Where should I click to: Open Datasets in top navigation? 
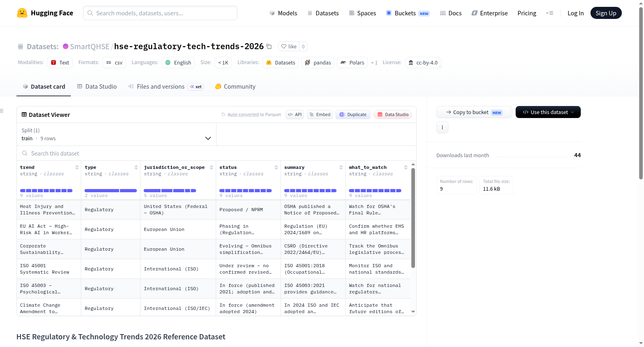pyautogui.click(x=323, y=13)
